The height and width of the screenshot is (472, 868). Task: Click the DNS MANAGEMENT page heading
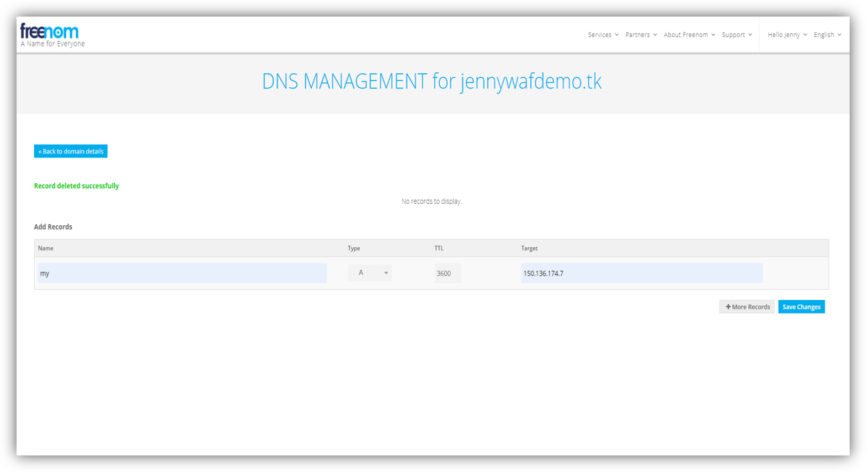point(432,82)
